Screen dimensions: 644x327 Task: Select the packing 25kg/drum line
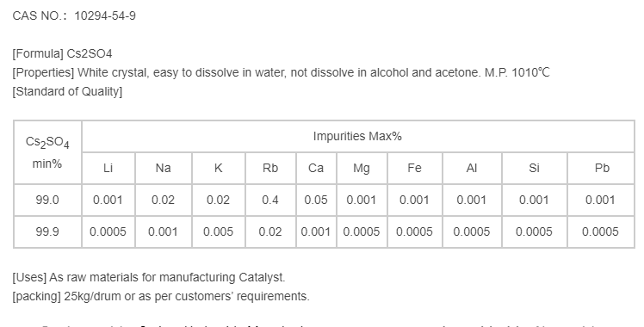click(161, 296)
